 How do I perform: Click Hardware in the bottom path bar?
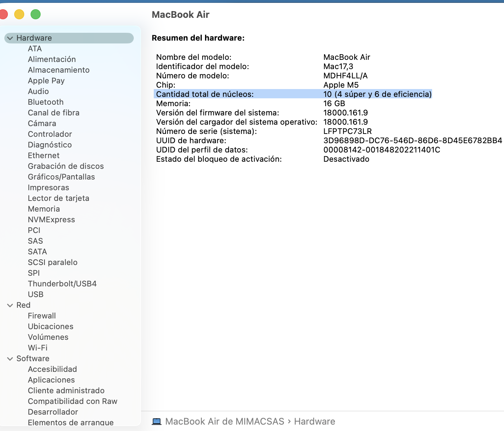[315, 422]
